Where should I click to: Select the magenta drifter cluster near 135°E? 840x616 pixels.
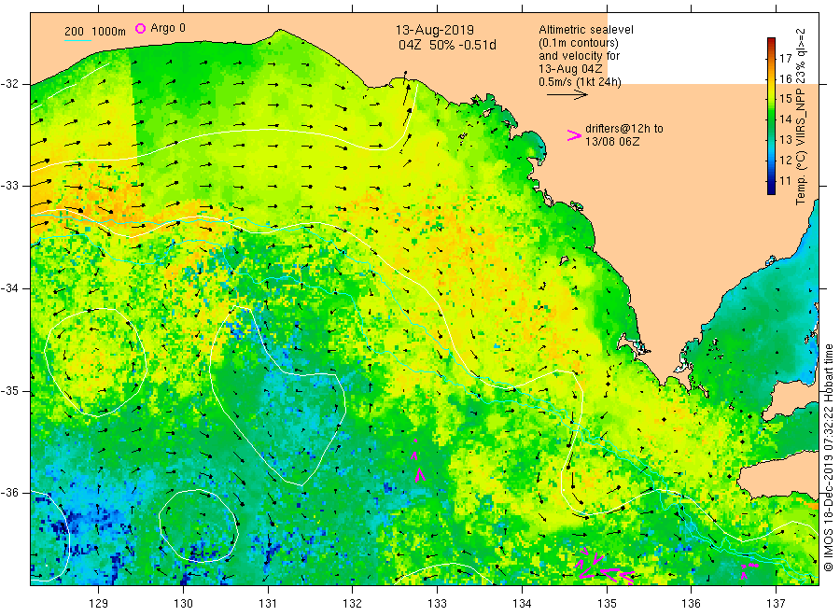tap(604, 567)
